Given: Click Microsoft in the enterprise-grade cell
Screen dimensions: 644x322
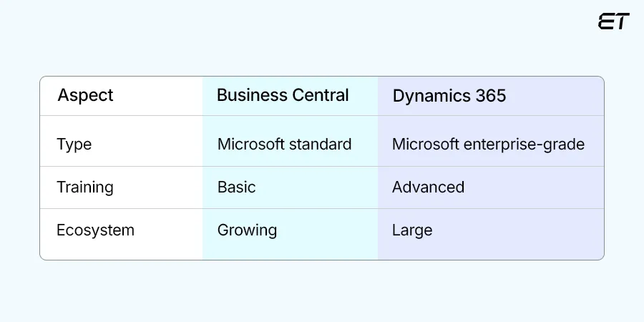Looking at the screenshot, I should [x=425, y=144].
